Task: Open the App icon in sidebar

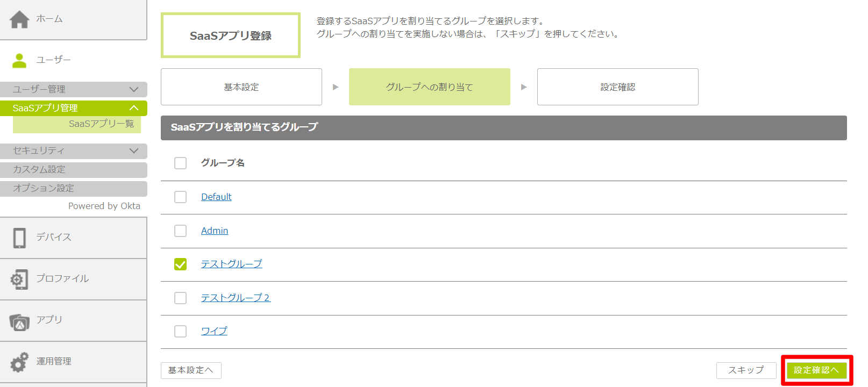Action: [19, 321]
